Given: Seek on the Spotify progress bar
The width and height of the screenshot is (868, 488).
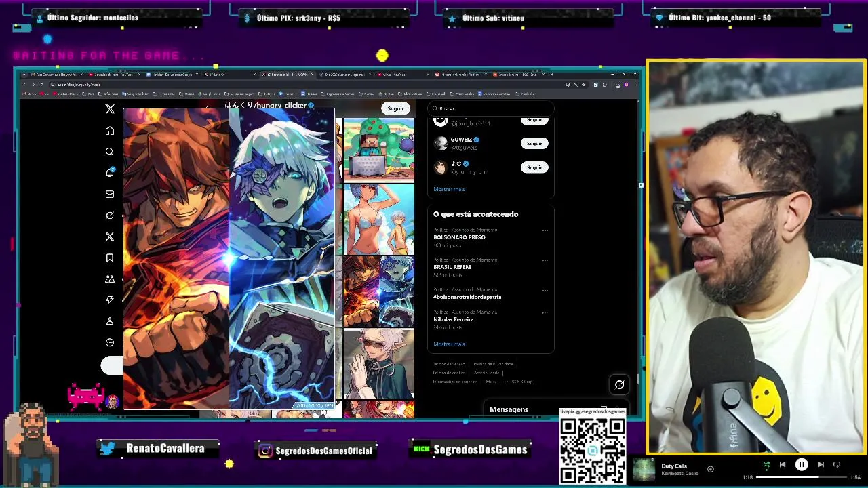Looking at the screenshot, I should tap(801, 477).
